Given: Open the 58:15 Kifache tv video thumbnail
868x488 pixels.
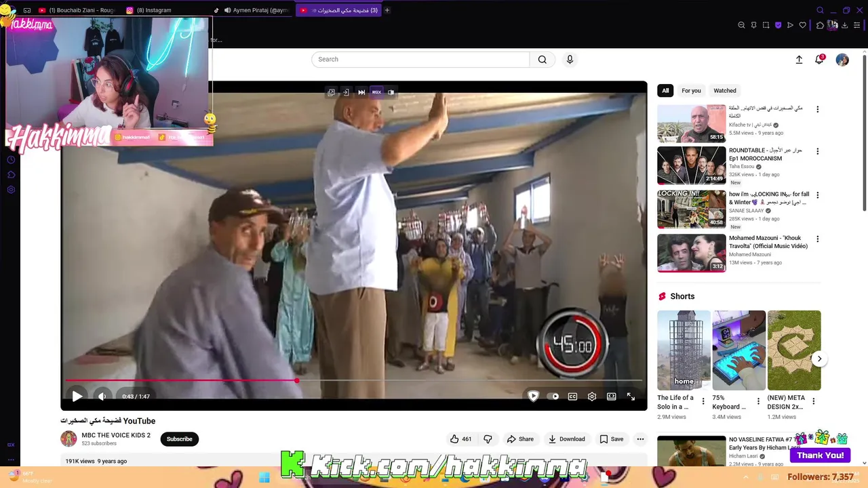Looking at the screenshot, I should (x=691, y=123).
